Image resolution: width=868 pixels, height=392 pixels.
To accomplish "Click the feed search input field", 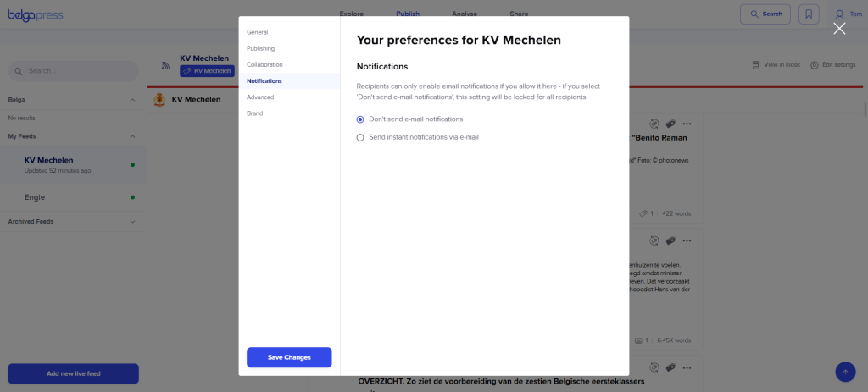I will (x=73, y=71).
